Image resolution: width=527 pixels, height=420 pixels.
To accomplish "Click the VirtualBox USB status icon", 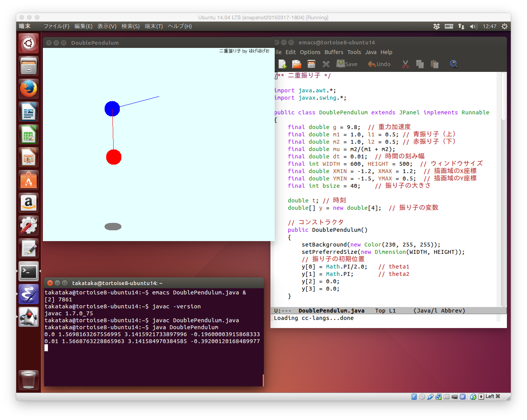I will (x=430, y=396).
